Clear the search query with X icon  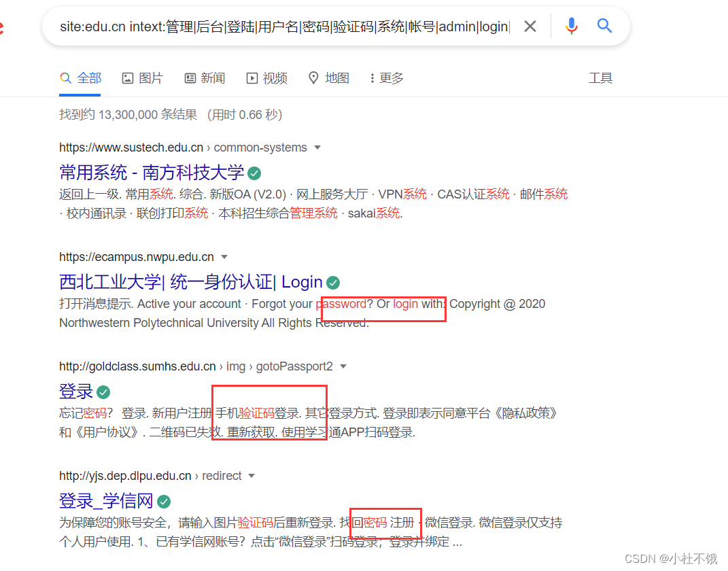[530, 27]
